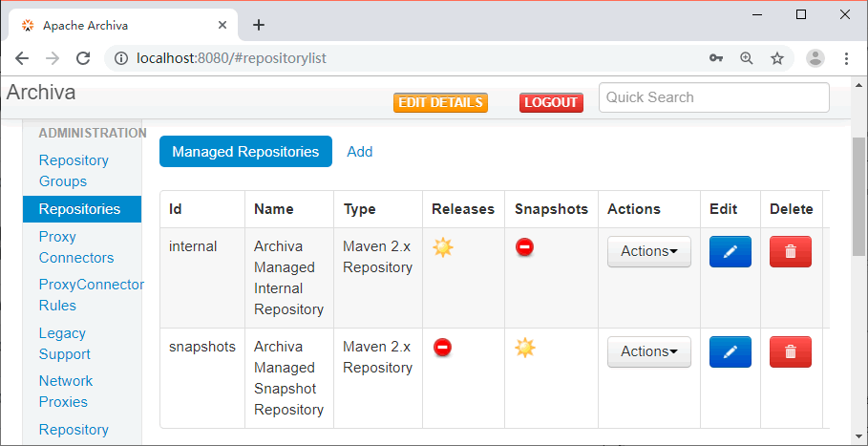This screenshot has height=446, width=868.
Task: Click the snapshots enabled sun icon for snapshots row
Action: click(x=525, y=348)
